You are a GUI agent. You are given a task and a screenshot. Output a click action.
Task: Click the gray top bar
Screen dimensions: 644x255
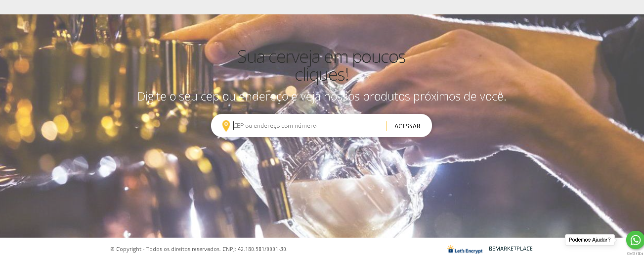[322, 7]
